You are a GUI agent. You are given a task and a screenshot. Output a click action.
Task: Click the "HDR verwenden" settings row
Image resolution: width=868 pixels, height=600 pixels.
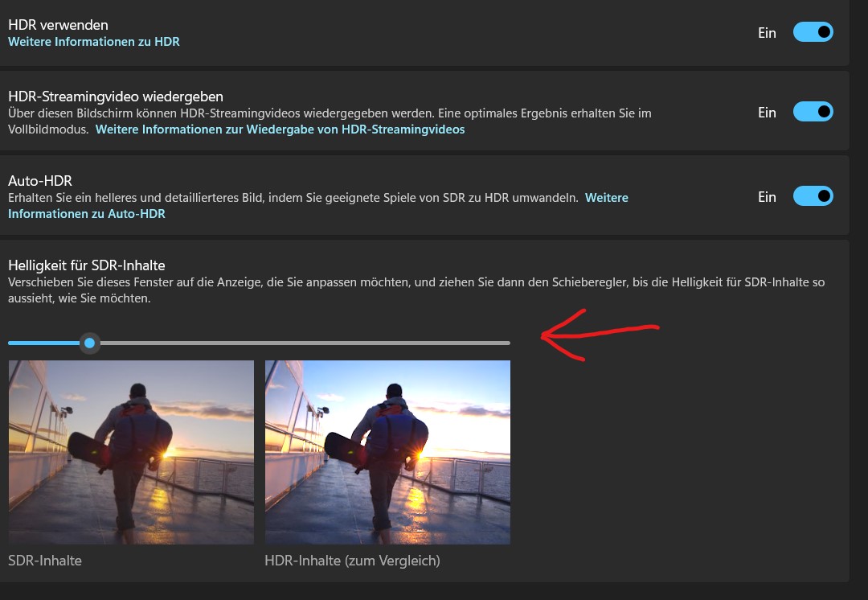[x=402, y=32]
